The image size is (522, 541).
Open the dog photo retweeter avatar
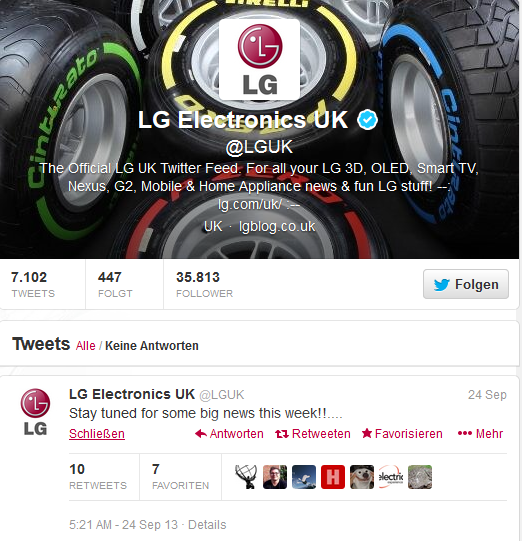coord(362,477)
